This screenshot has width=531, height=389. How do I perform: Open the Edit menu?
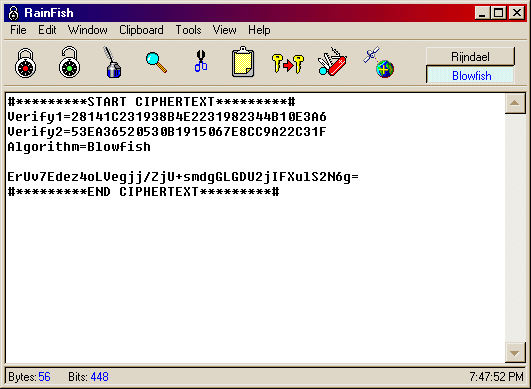point(47,30)
